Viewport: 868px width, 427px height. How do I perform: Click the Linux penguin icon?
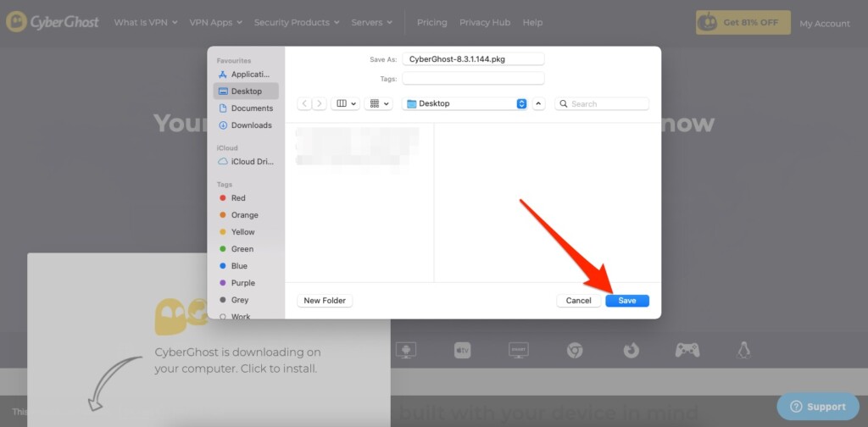coord(743,350)
